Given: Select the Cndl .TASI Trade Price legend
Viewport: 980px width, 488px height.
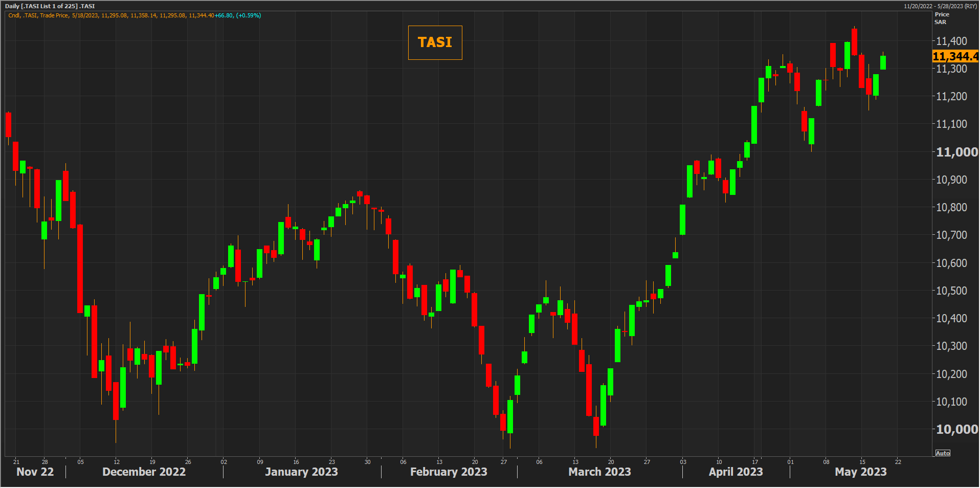Looking at the screenshot, I should click(135, 15).
